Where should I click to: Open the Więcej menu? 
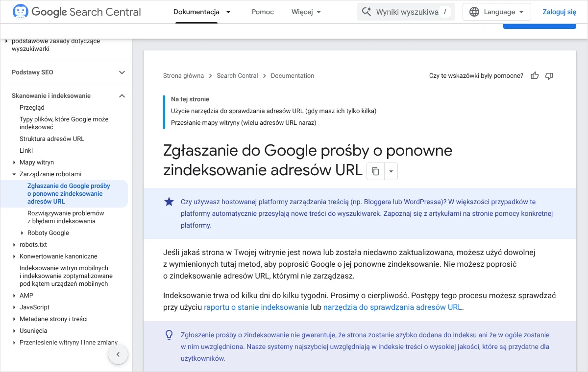[x=306, y=12]
